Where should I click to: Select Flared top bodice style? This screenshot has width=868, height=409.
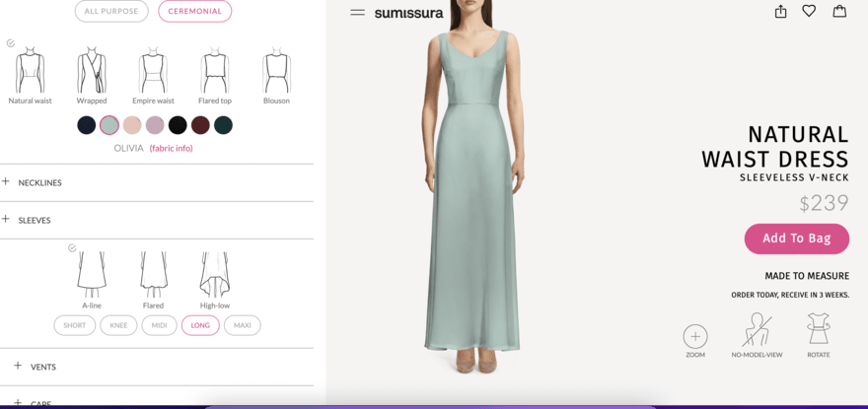tap(215, 76)
